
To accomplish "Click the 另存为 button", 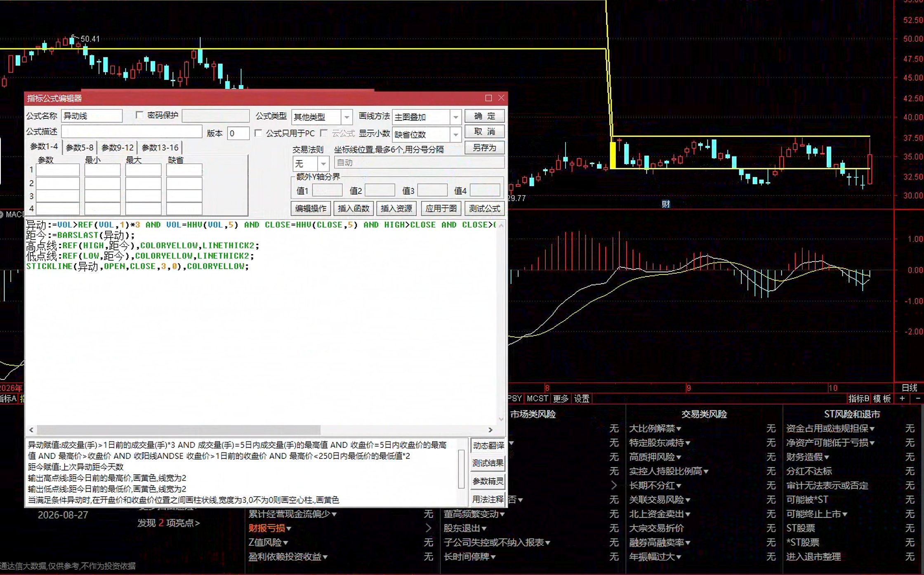I will 485,148.
